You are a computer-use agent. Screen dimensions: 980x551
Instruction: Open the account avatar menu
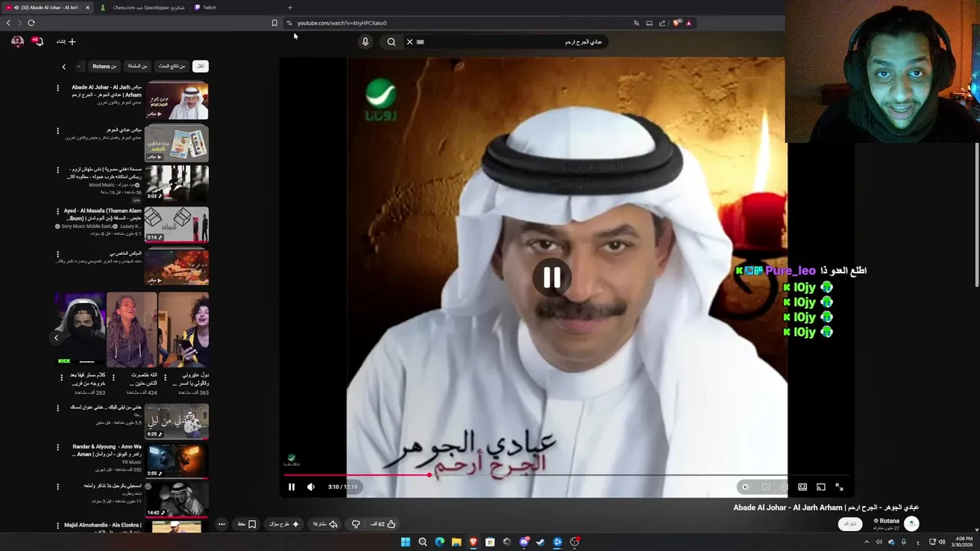coord(18,41)
